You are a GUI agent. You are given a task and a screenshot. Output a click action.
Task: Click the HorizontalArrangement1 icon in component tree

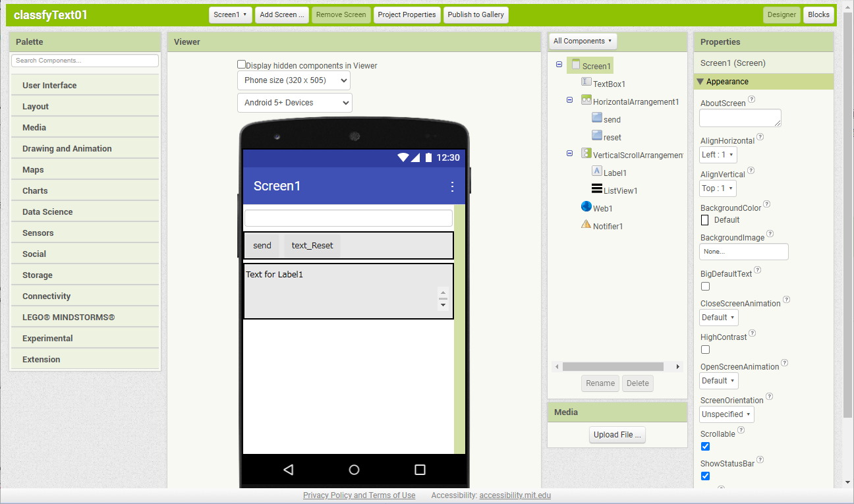point(586,99)
